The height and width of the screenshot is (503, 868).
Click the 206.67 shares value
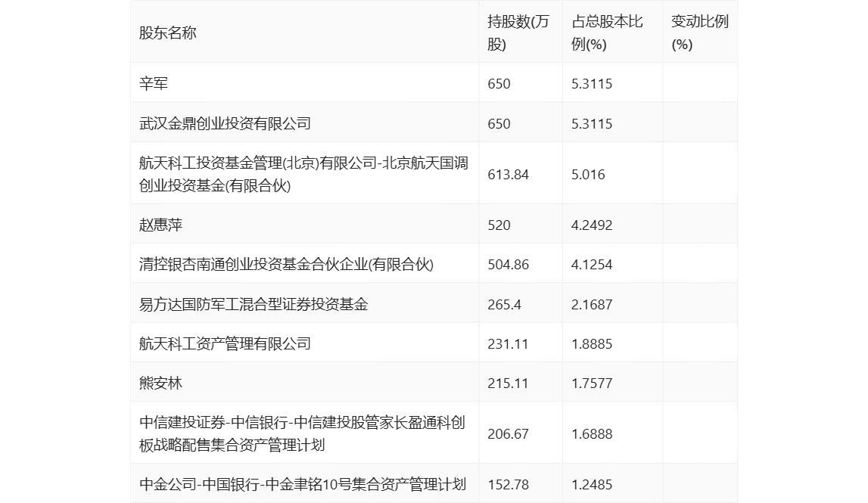(509, 434)
